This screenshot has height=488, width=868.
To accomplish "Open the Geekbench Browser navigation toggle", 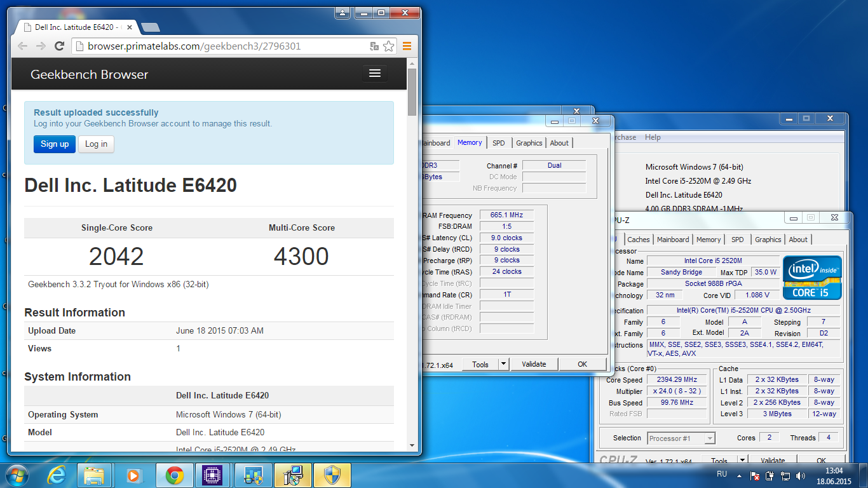I will (x=375, y=74).
